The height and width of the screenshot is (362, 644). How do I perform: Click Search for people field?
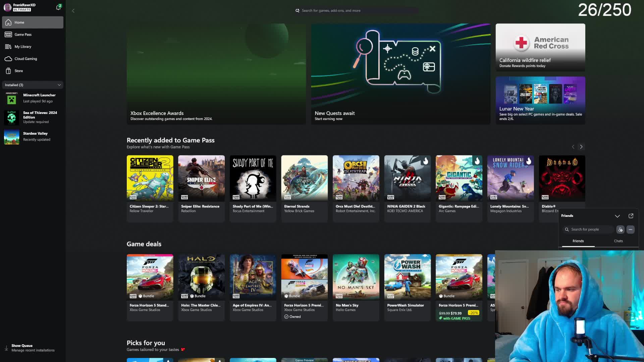(x=589, y=230)
